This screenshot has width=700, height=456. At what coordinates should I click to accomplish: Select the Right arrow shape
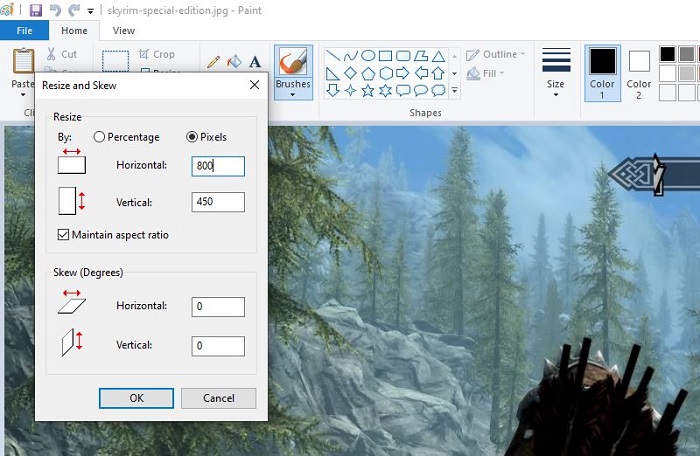click(403, 73)
